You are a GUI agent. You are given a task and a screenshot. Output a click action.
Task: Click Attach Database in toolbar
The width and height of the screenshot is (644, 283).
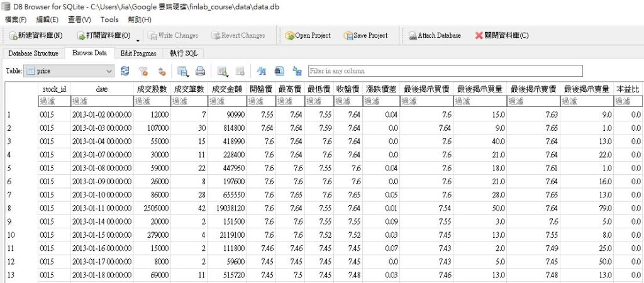[x=434, y=36]
